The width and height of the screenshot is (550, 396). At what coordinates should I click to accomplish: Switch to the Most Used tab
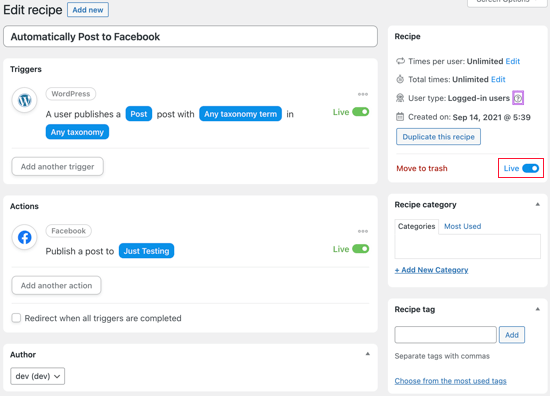[462, 226]
